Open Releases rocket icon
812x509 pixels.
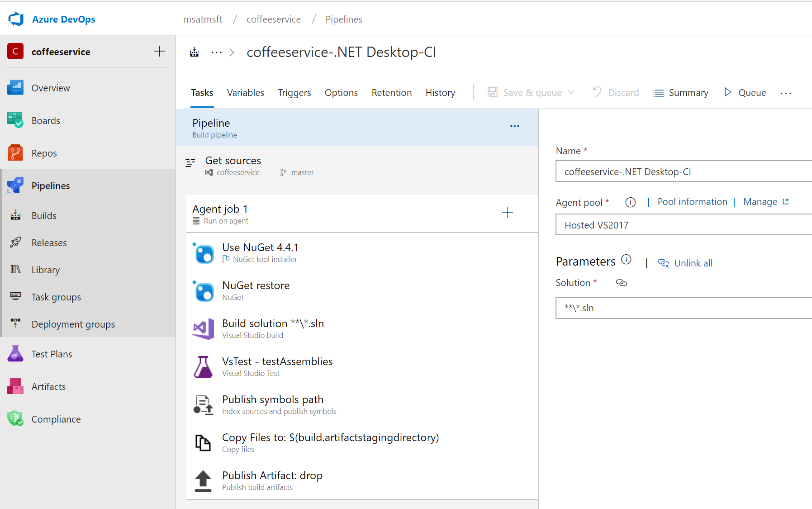point(15,243)
